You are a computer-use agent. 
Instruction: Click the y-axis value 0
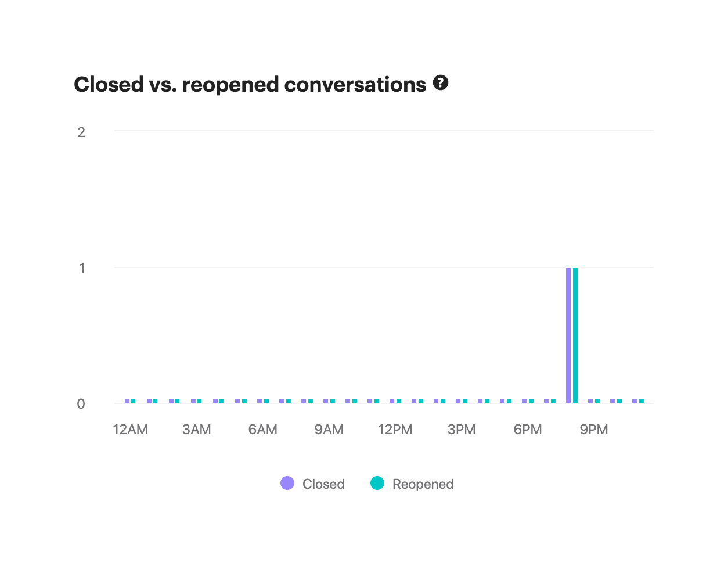point(81,404)
